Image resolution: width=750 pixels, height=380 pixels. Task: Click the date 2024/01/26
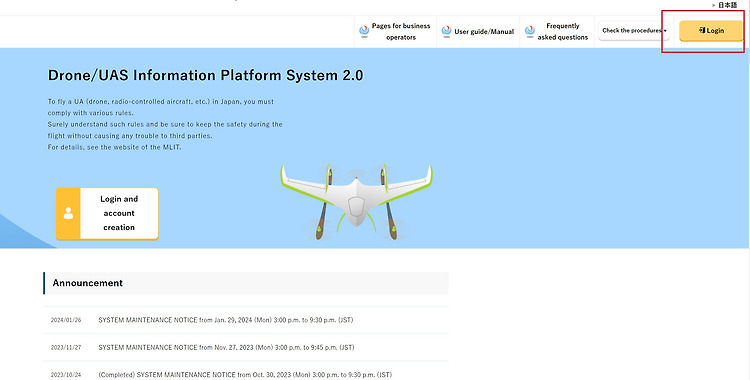(x=66, y=320)
